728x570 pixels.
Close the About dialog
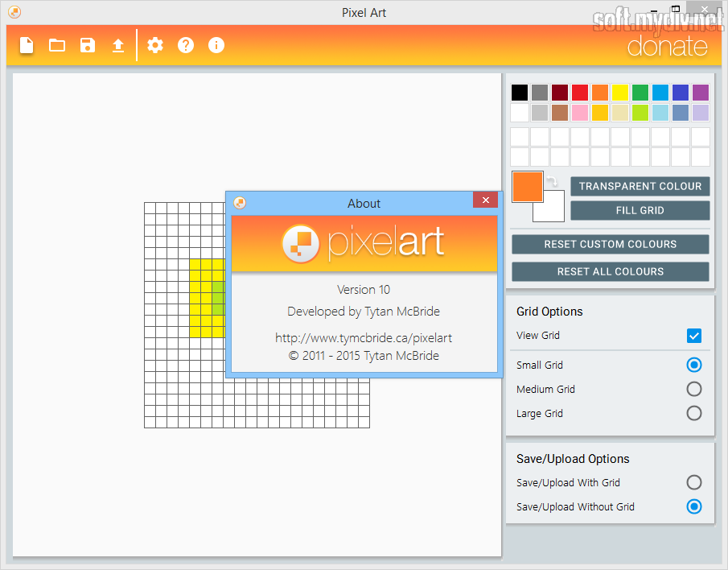485,200
